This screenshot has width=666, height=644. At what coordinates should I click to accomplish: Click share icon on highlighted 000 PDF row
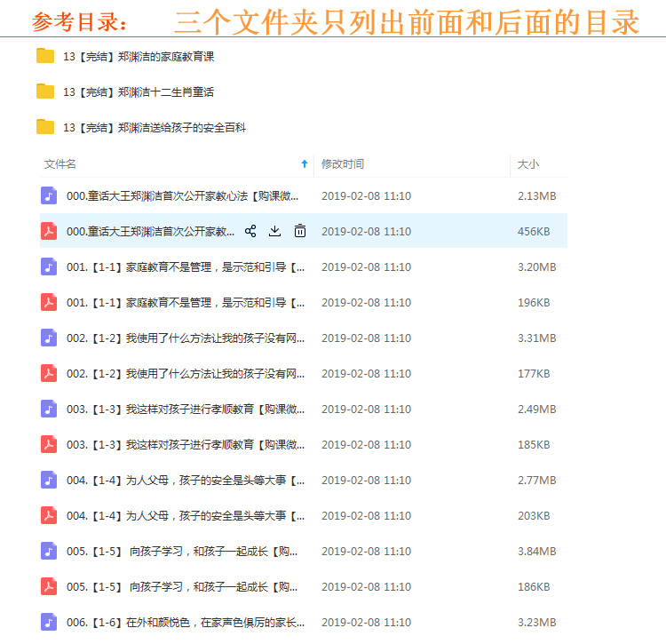coord(250,231)
